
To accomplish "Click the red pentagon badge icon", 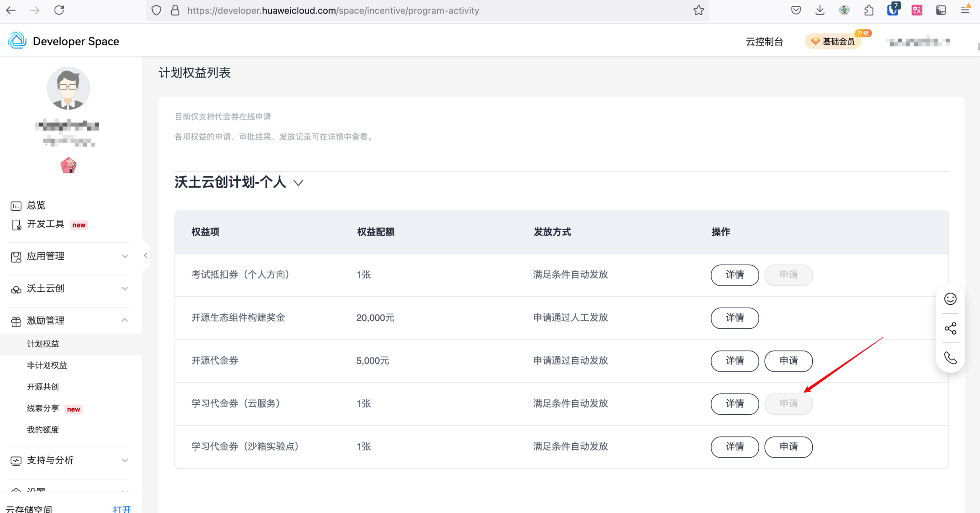I will pyautogui.click(x=68, y=165).
